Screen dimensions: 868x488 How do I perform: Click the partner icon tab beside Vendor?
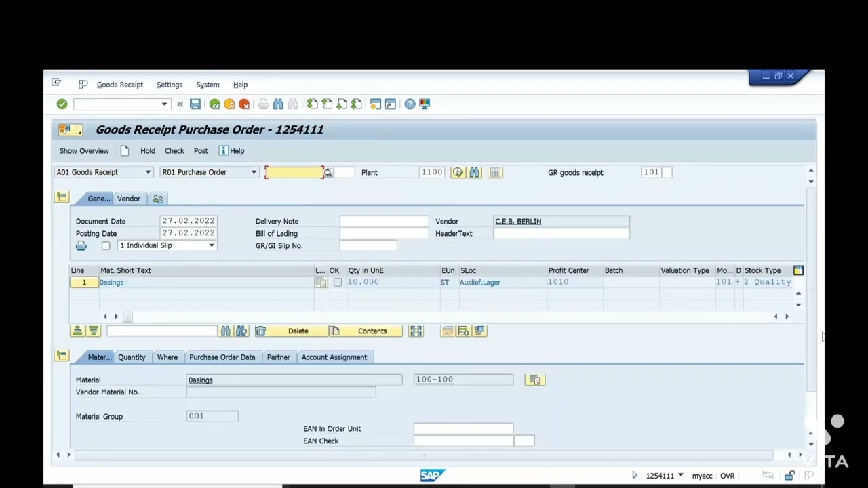click(158, 199)
